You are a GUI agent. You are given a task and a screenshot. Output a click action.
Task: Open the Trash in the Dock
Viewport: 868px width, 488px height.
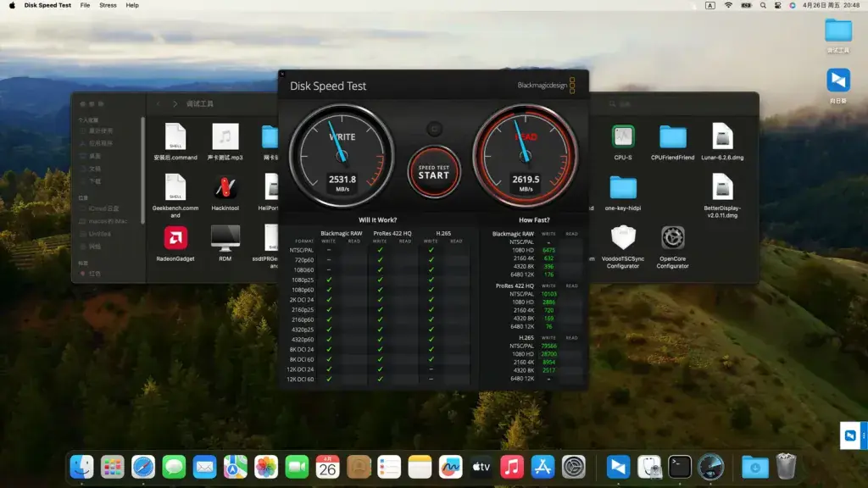click(x=786, y=467)
